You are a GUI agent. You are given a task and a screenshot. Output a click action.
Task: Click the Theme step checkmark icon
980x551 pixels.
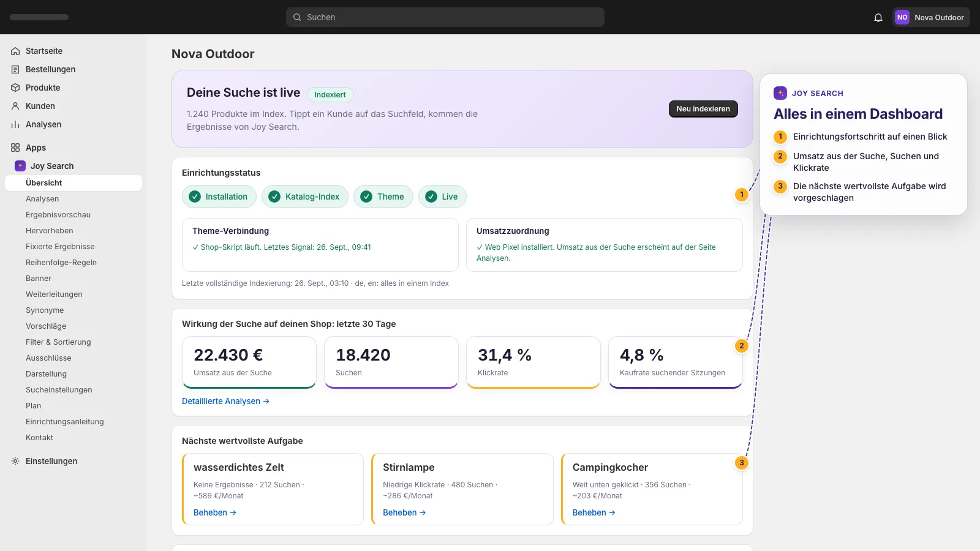[366, 197]
